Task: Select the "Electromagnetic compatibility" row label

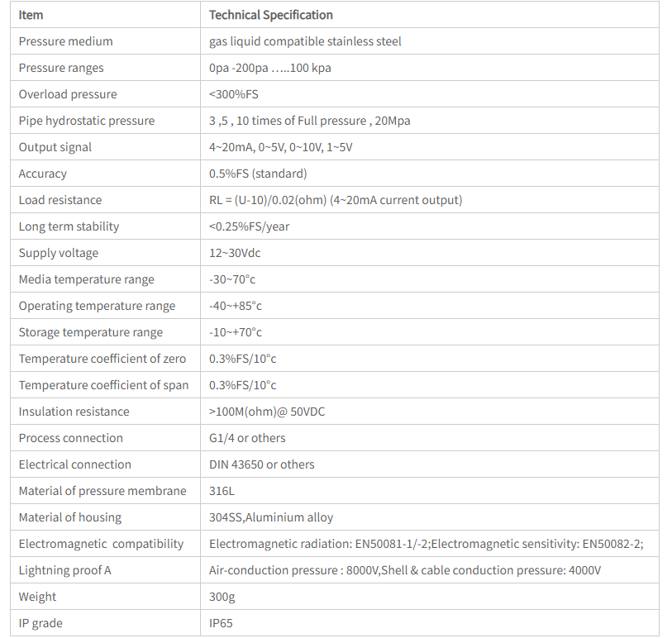Action: click(101, 544)
